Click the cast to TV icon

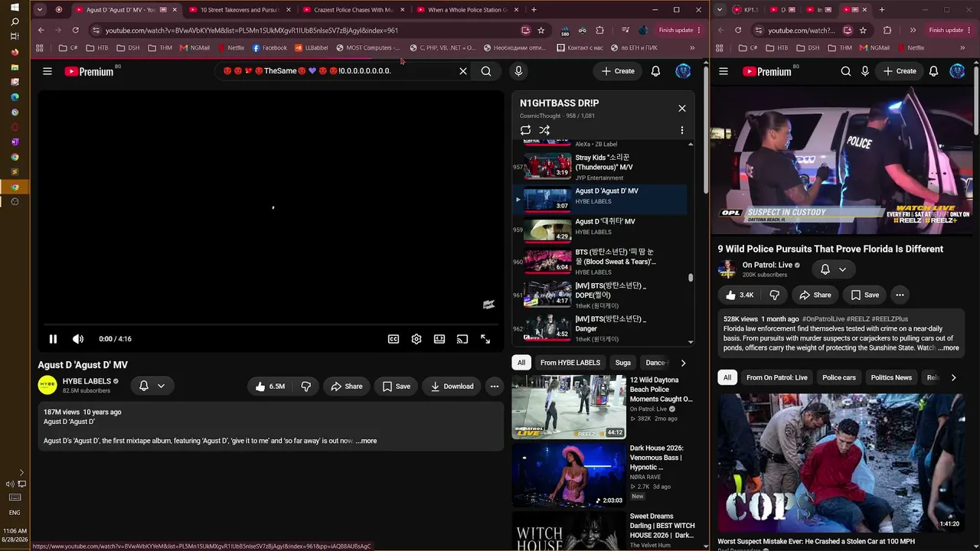(x=462, y=339)
